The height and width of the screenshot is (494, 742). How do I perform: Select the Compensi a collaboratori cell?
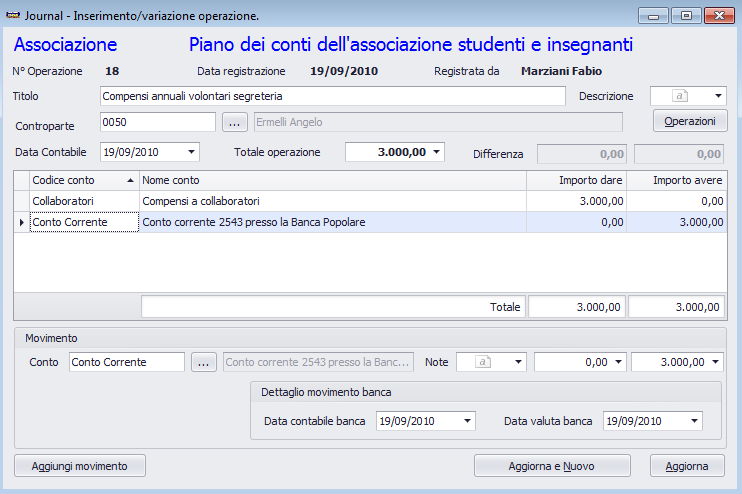[x=333, y=201]
